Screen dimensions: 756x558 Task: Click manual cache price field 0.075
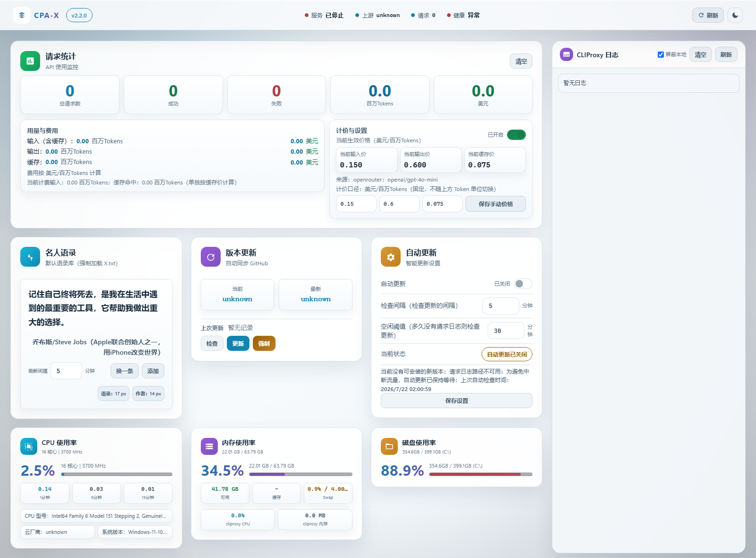442,204
